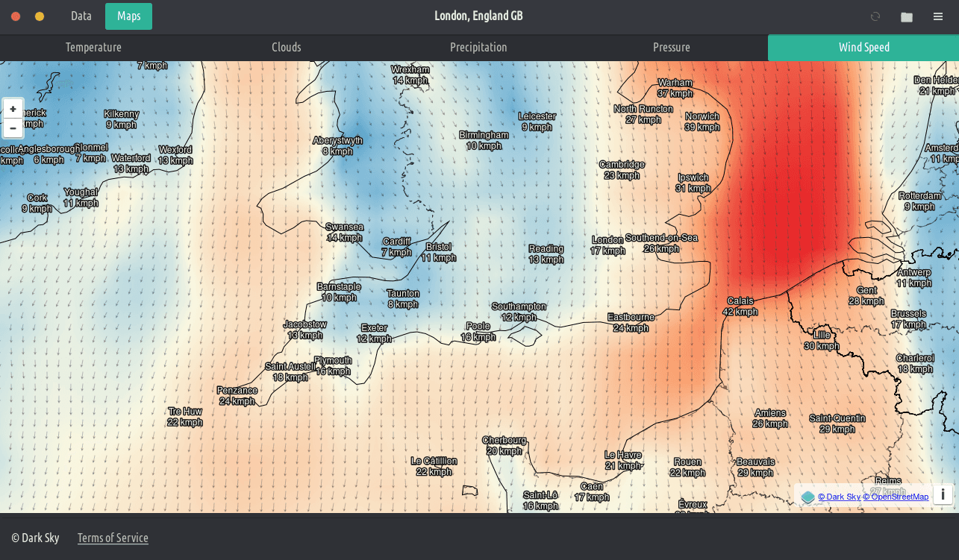Click the Brussels 17 kmph label
The height and width of the screenshot is (560, 959).
click(908, 319)
